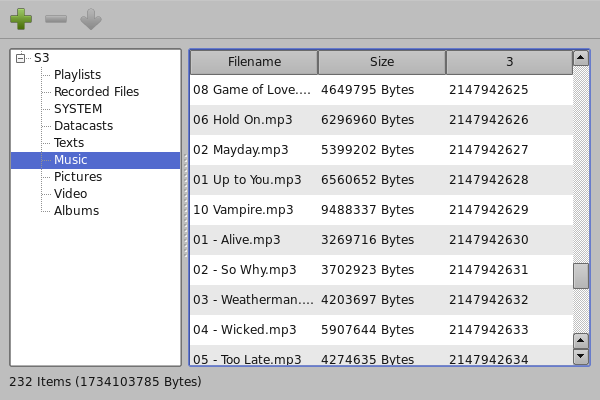
Task: Select the Datacasts folder
Action: [83, 126]
